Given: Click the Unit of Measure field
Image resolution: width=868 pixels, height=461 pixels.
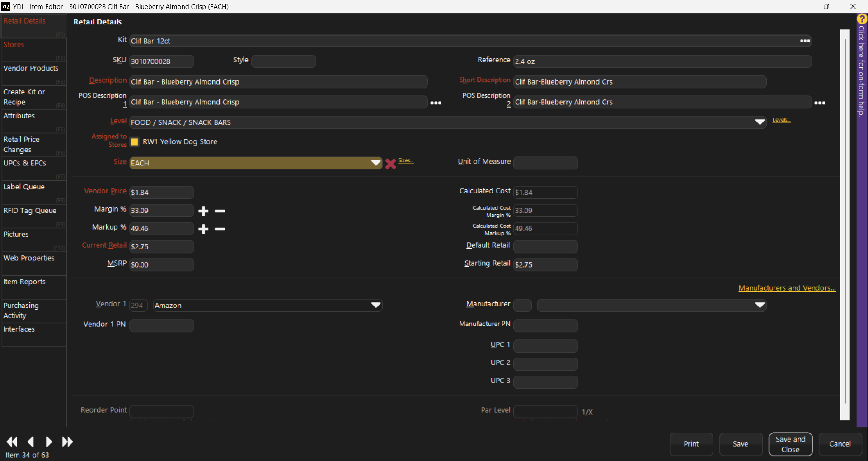Looking at the screenshot, I should tap(546, 163).
